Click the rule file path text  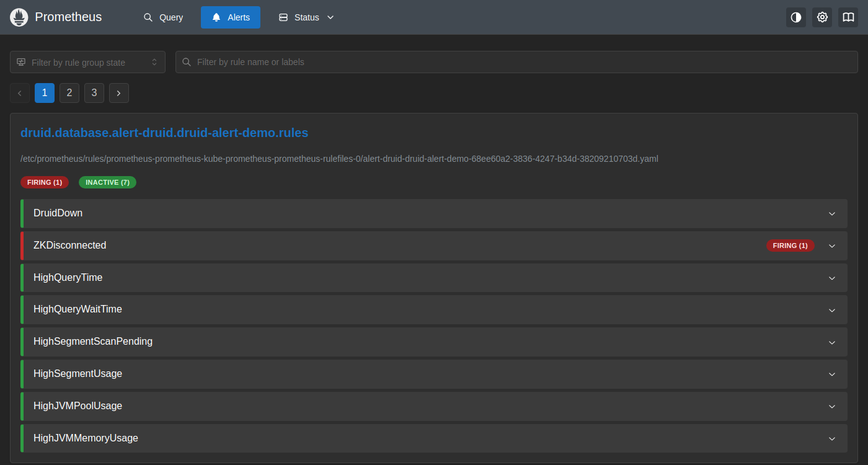pyautogui.click(x=339, y=159)
